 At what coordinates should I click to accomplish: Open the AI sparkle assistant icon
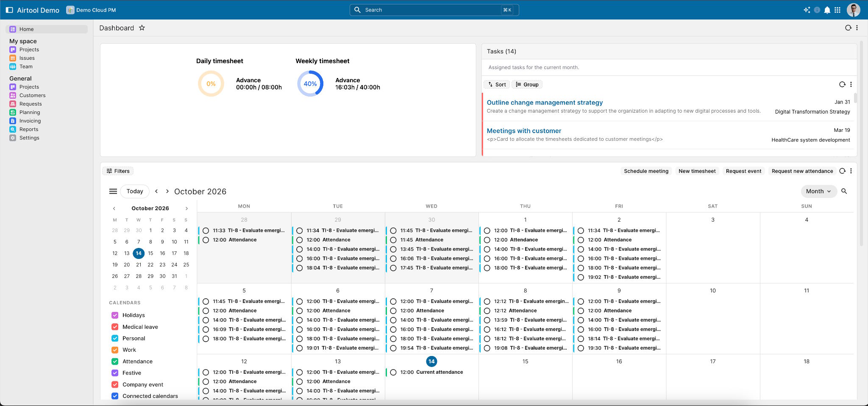click(807, 10)
